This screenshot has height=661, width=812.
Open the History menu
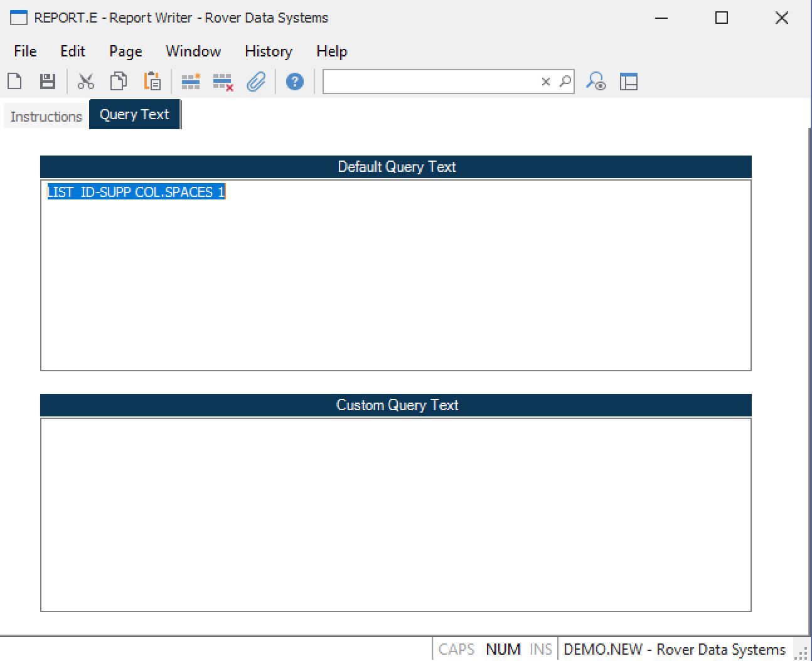point(268,51)
